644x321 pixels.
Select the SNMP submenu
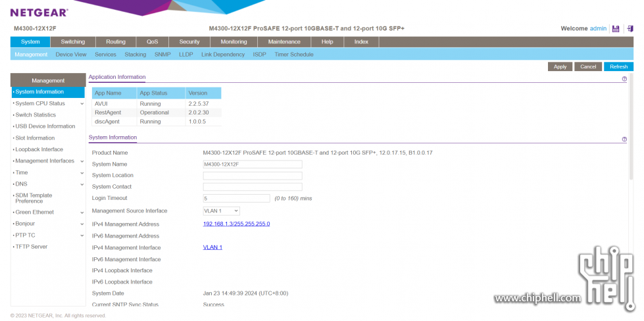click(x=162, y=54)
